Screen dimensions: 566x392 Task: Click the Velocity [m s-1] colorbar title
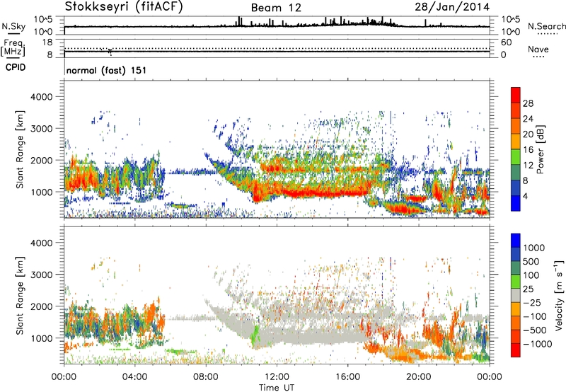[x=559, y=295]
